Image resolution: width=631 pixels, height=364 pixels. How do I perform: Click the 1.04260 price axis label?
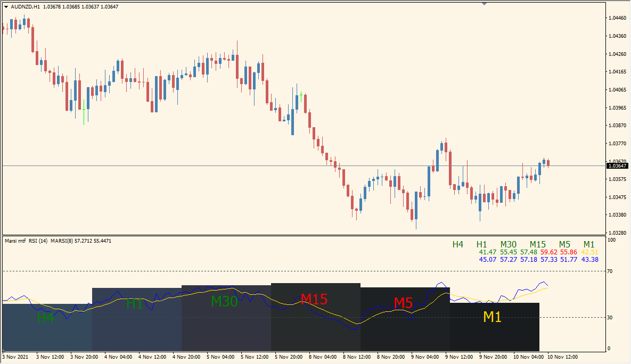617,54
